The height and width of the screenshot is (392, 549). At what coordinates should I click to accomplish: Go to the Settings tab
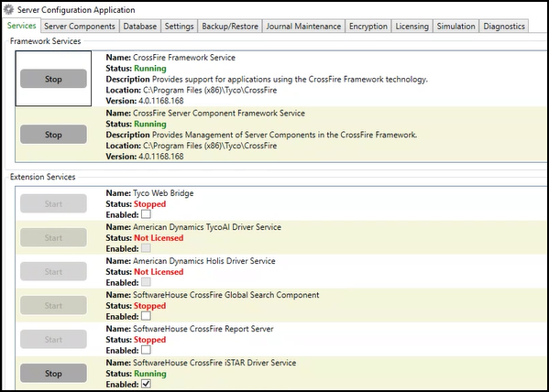(x=180, y=27)
